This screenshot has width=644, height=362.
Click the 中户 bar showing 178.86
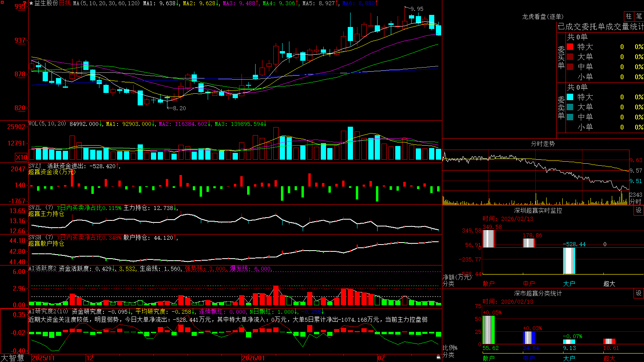click(x=529, y=243)
